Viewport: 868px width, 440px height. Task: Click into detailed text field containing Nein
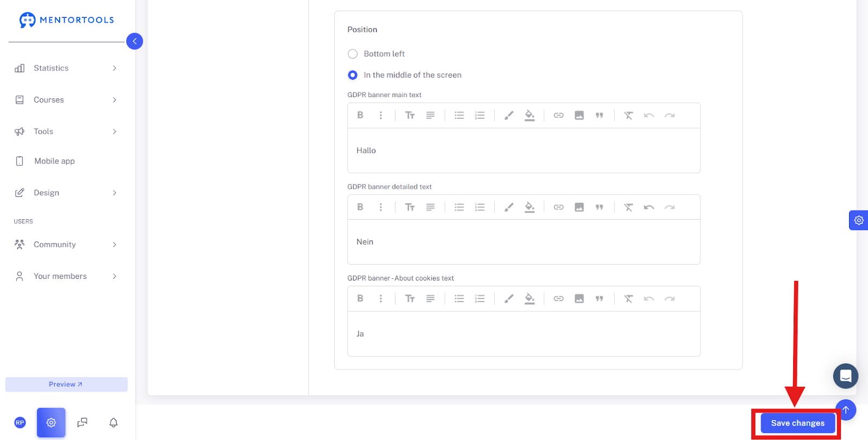(x=524, y=242)
